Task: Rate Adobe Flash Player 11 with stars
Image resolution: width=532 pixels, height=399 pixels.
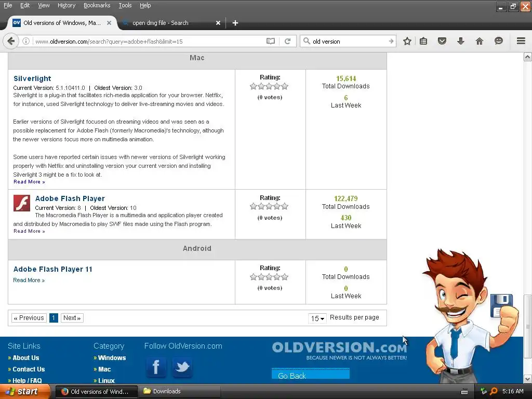Action: click(x=269, y=277)
